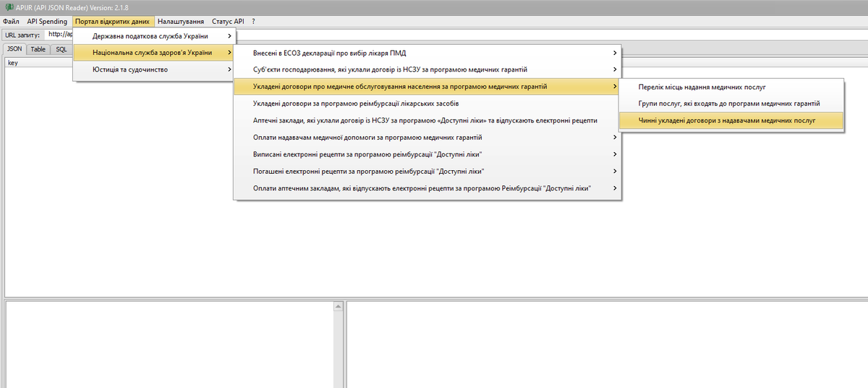The height and width of the screenshot is (388, 868).
Task: Expand arrow of Оплати надавачам медичної допомоги
Action: (614, 138)
